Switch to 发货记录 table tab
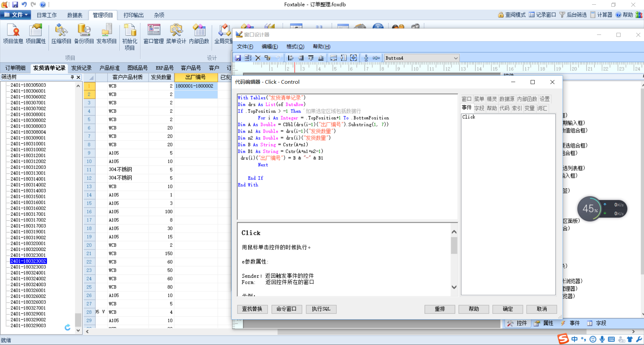Image resolution: width=644 pixels, height=345 pixels. click(82, 68)
